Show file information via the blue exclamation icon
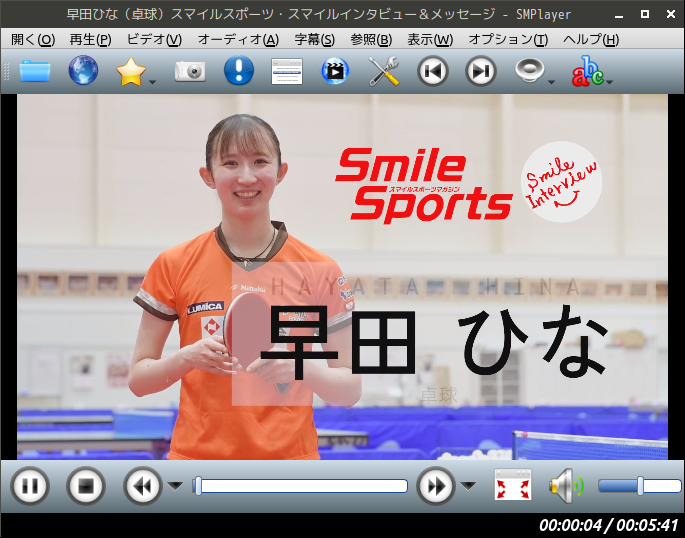Image resolution: width=685 pixels, height=538 pixels. [x=239, y=70]
